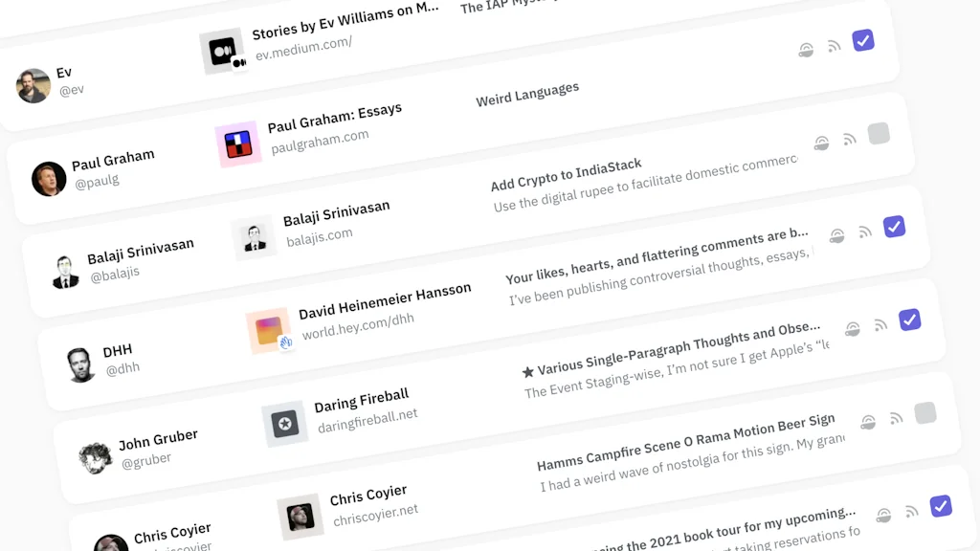Click DHH's profile photo
Image resolution: width=980 pixels, height=551 pixels.
78,364
